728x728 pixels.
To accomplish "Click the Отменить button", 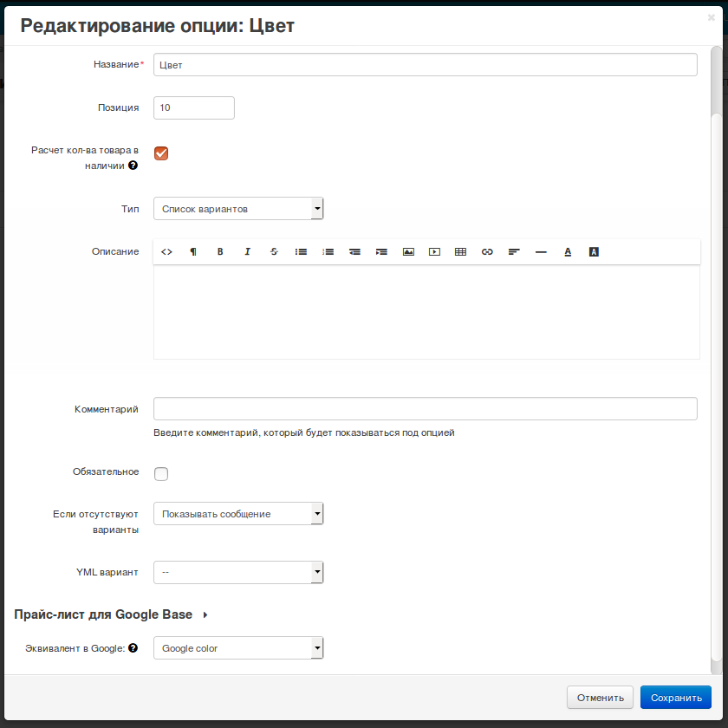I will (x=600, y=698).
